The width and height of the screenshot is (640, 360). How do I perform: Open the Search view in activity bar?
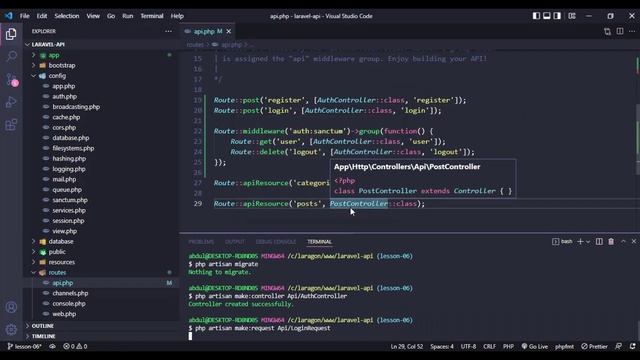click(x=11, y=56)
